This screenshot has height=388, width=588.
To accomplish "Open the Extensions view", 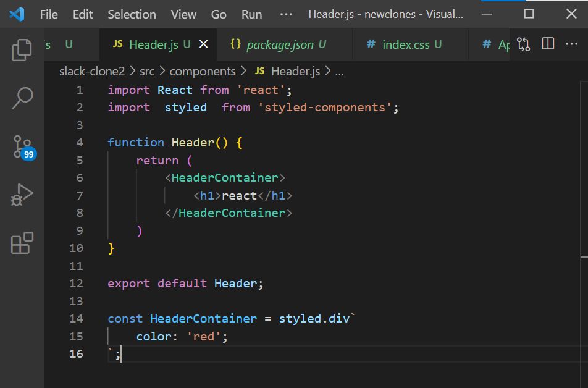I will [22, 243].
